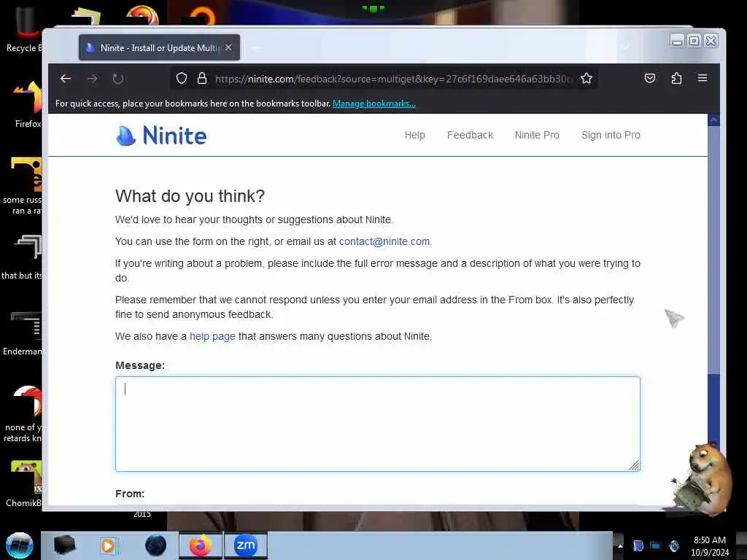
Task: Maximize the Firefox window
Action: (x=694, y=41)
